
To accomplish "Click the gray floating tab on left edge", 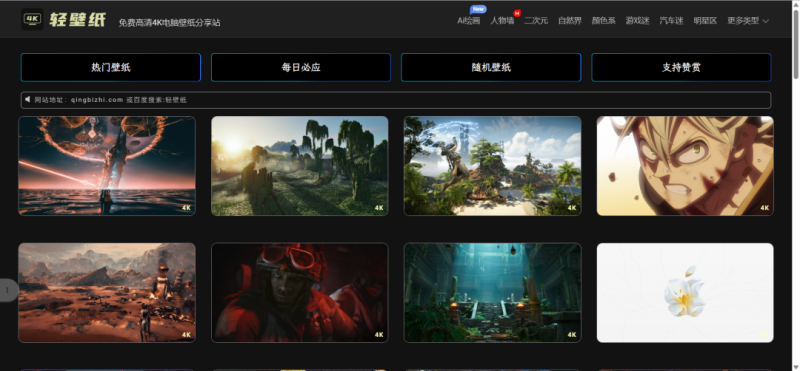I will 9,290.
